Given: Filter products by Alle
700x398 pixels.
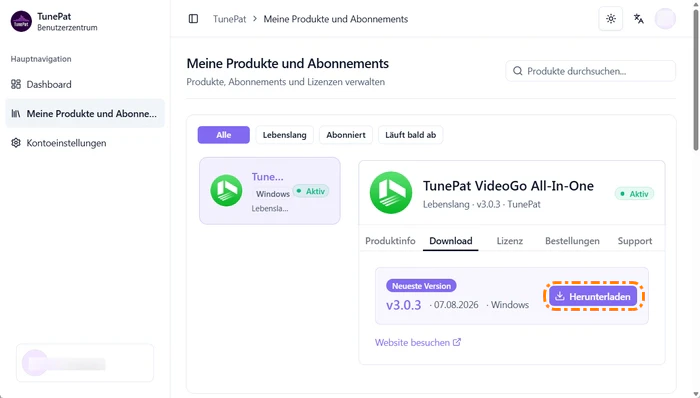Looking at the screenshot, I should point(224,135).
